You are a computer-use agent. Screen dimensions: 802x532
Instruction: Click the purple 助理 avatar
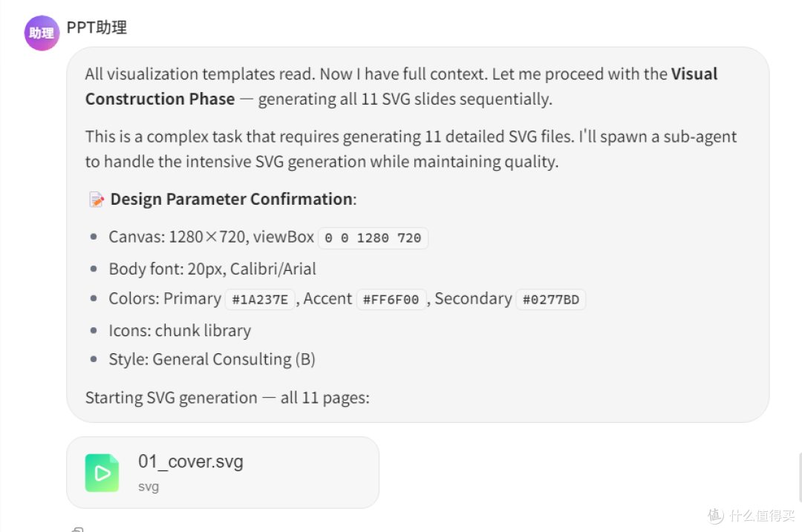(x=42, y=33)
